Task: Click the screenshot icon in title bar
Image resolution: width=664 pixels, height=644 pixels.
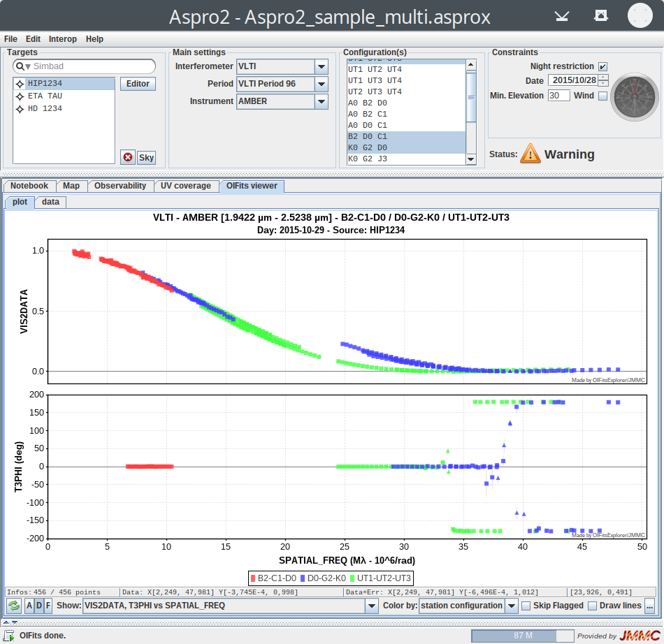Action: 601,15
